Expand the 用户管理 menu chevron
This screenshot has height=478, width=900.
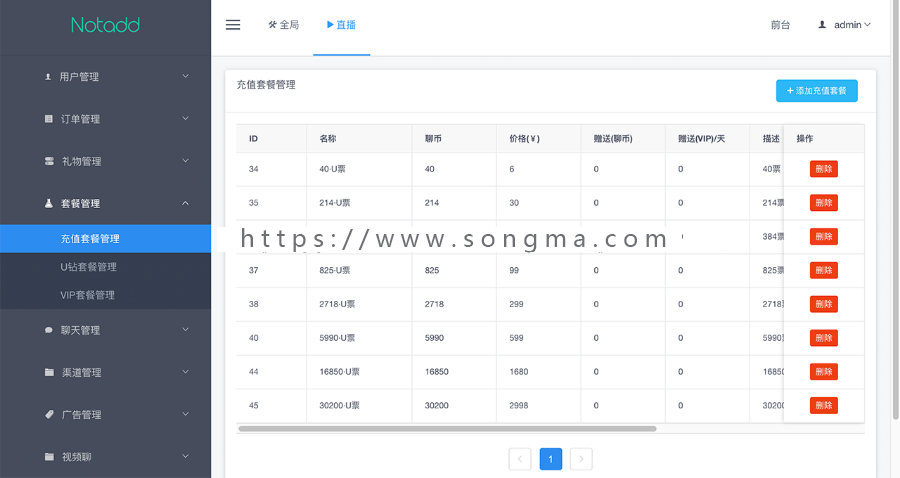click(x=185, y=76)
